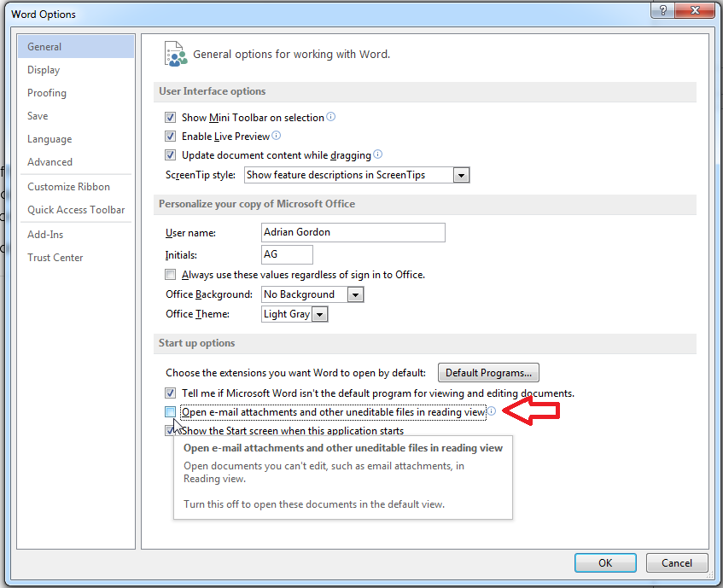Toggle Show the Start screen checkbox
Viewport: 723px width, 588px height.
170,431
